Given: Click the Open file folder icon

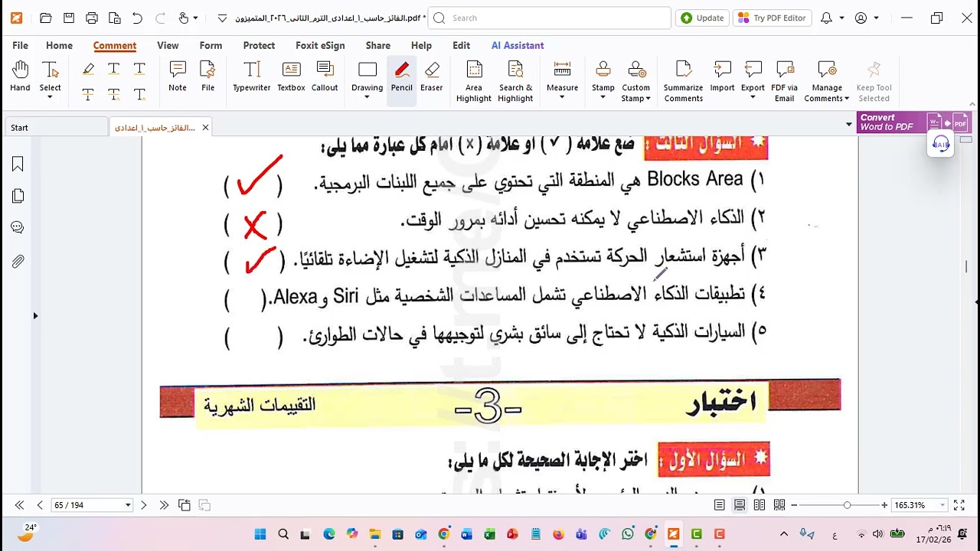Looking at the screenshot, I should pyautogui.click(x=45, y=18).
